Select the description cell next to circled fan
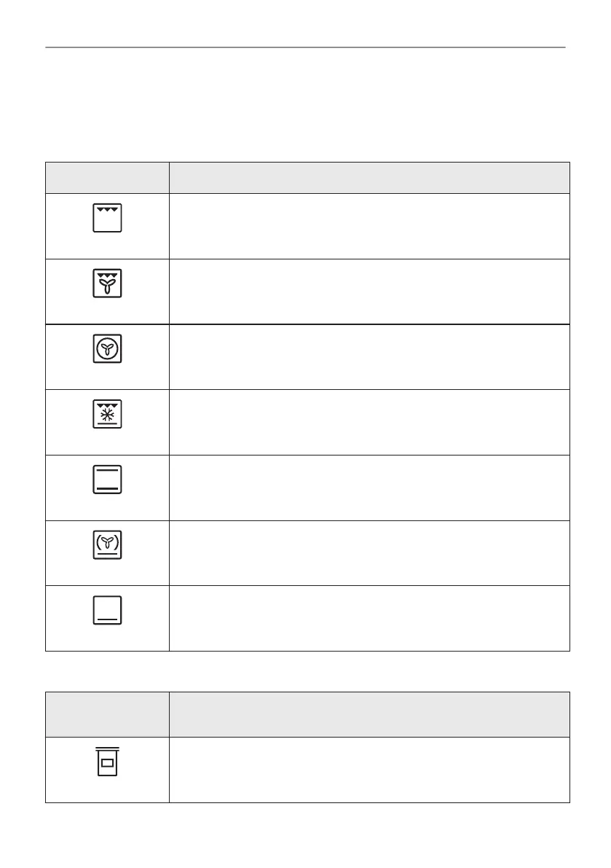611x868 pixels. 368,356
